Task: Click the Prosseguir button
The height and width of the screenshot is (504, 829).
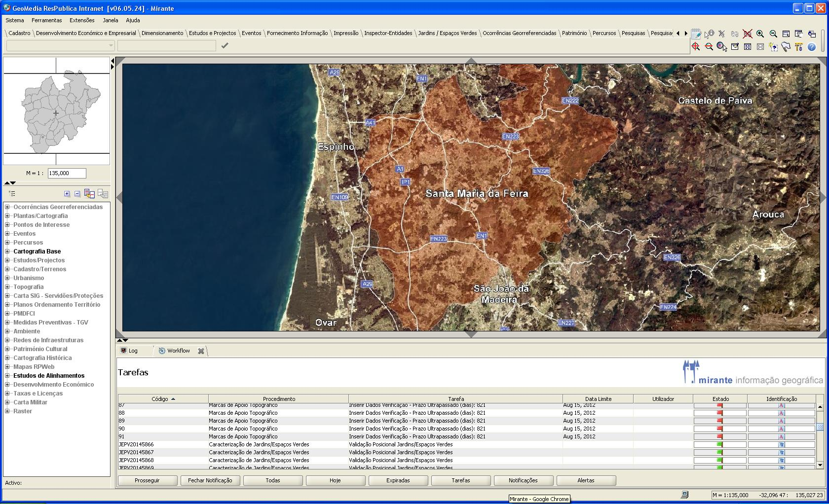Action: click(147, 480)
